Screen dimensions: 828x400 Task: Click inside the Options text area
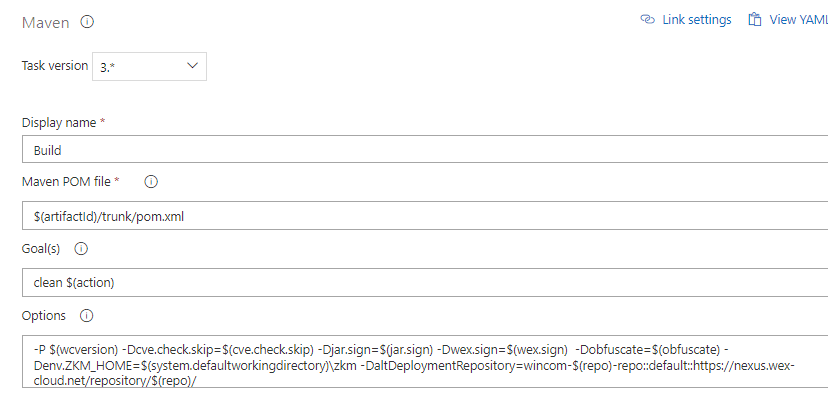pos(425,361)
